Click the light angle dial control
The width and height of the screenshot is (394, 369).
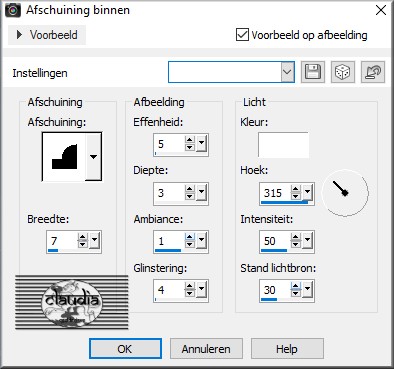[345, 193]
